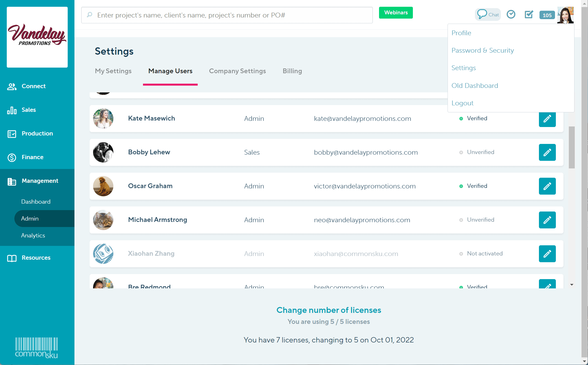Select the Sales chart icon in sidebar
The height and width of the screenshot is (365, 588).
pyautogui.click(x=12, y=110)
